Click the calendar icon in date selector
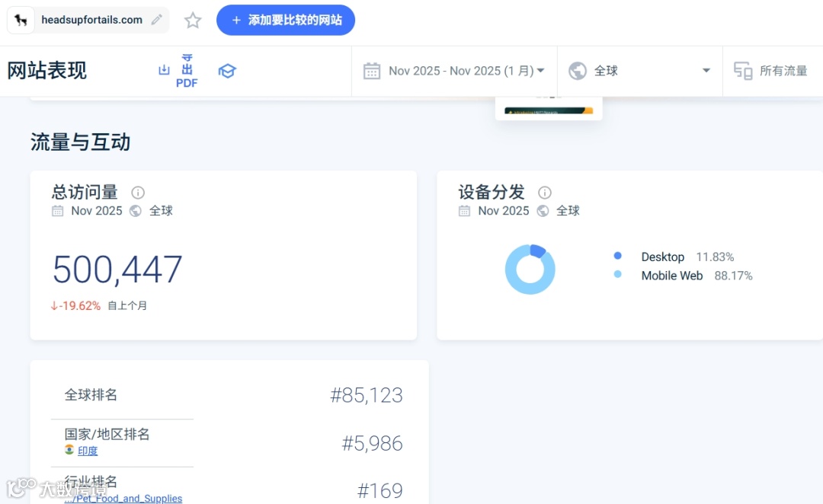823x504 pixels. click(372, 71)
